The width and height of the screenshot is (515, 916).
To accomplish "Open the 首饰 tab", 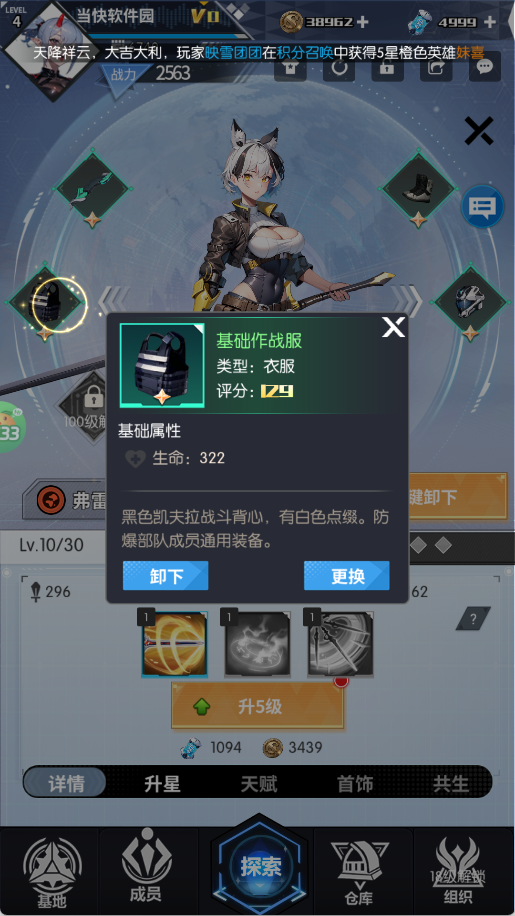I will pyautogui.click(x=355, y=783).
